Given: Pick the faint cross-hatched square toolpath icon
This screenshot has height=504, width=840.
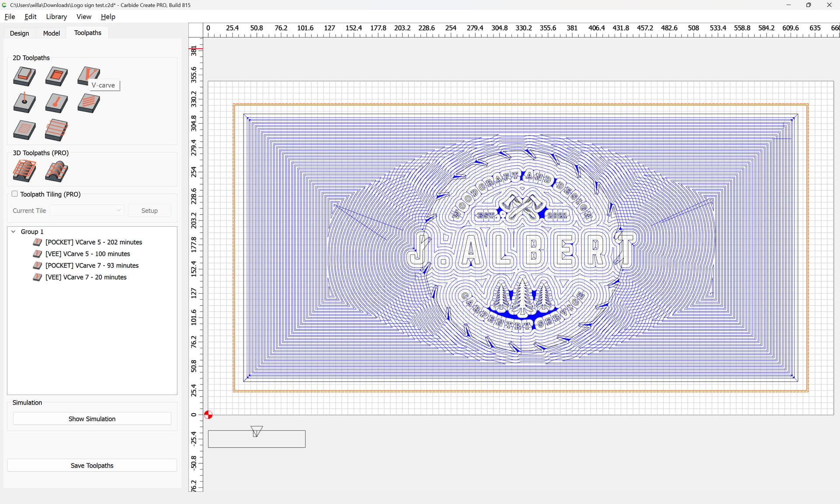Looking at the screenshot, I should point(24,130).
